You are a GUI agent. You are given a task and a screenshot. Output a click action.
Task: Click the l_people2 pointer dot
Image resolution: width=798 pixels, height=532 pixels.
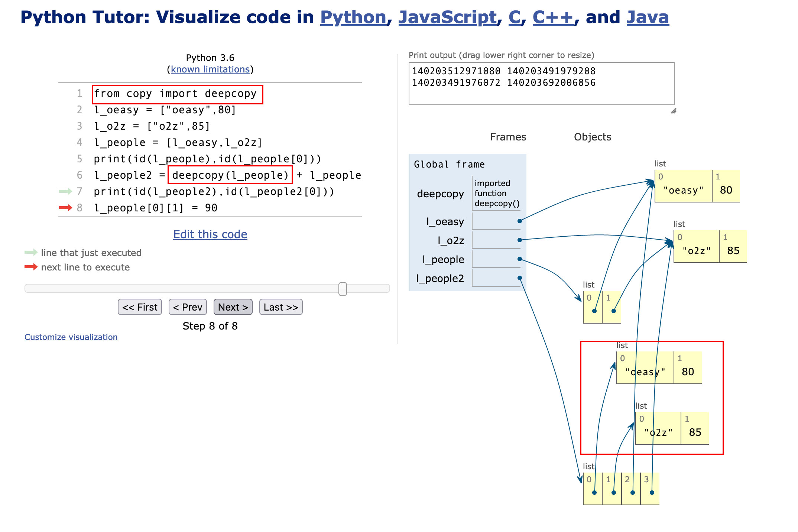coord(519,278)
